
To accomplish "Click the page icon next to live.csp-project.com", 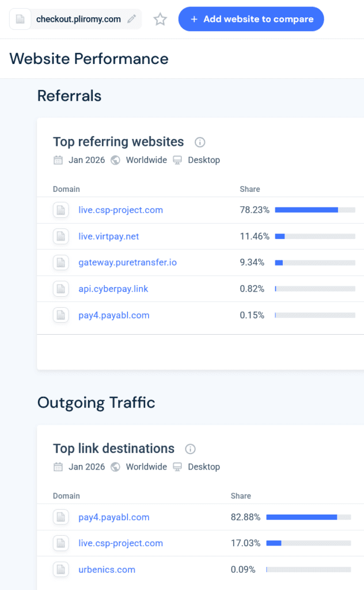I will pyautogui.click(x=60, y=210).
